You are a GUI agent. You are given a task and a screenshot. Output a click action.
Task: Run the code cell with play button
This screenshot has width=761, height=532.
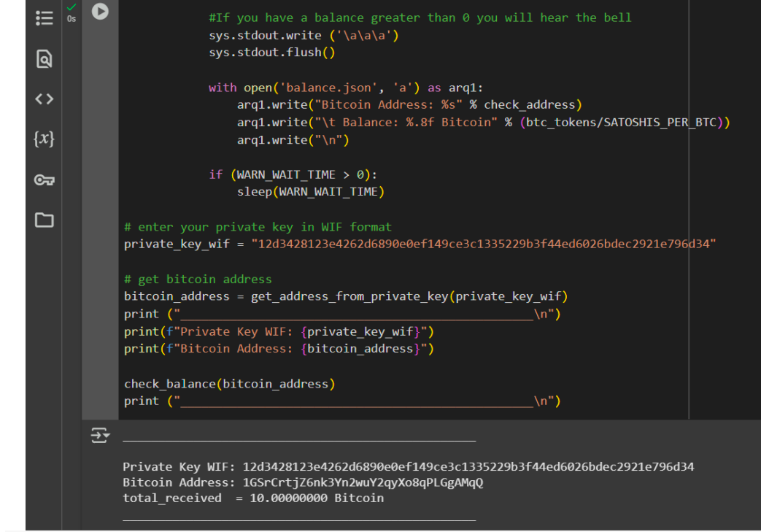pos(100,11)
